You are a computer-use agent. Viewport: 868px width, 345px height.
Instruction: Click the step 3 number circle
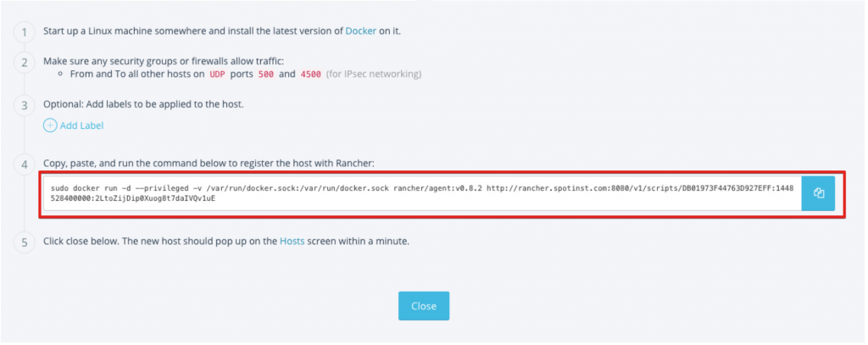(x=25, y=105)
